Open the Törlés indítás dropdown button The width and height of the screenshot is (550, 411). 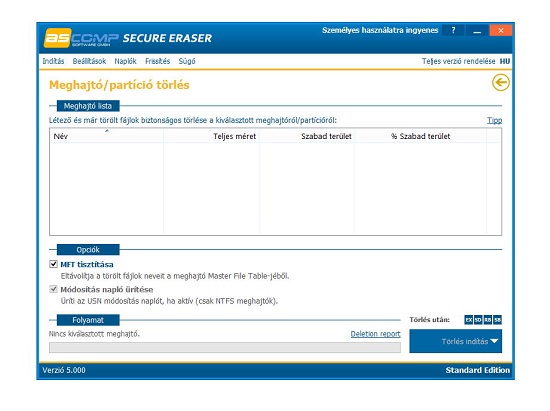point(456,341)
